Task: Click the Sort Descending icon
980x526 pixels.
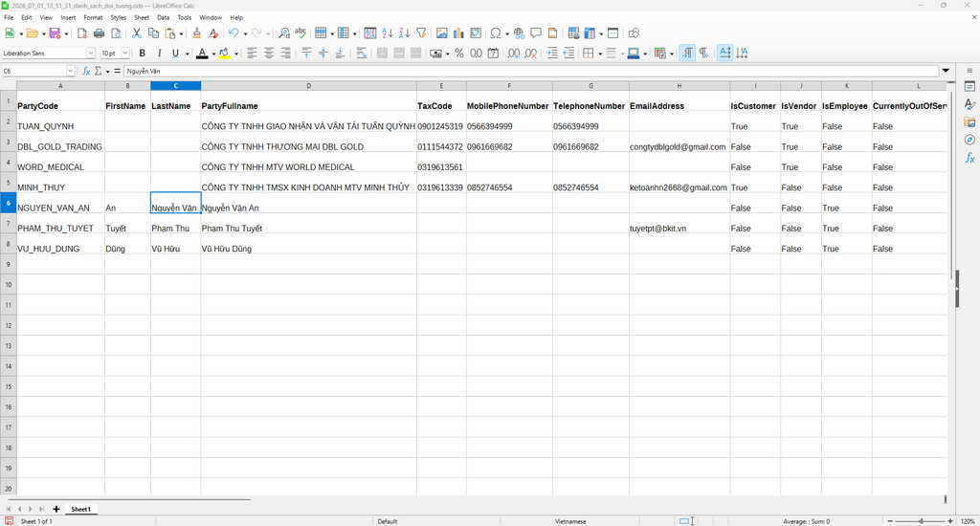Action: (405, 33)
